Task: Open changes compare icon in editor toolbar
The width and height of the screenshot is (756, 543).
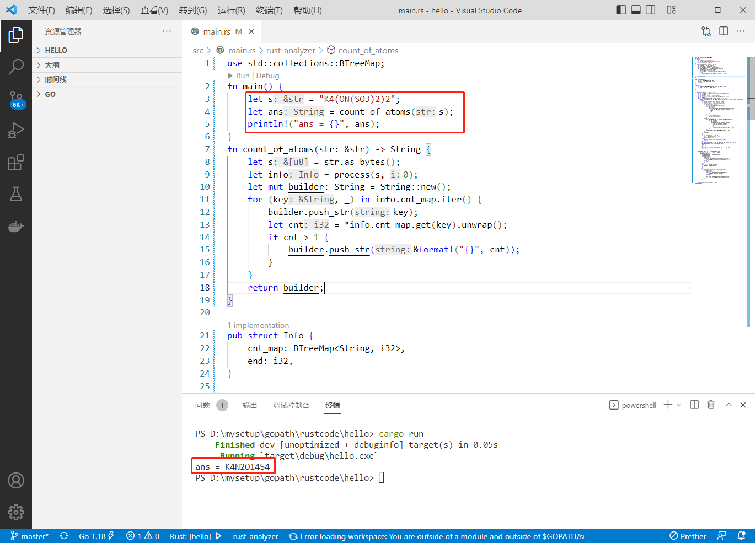Action: tap(706, 31)
